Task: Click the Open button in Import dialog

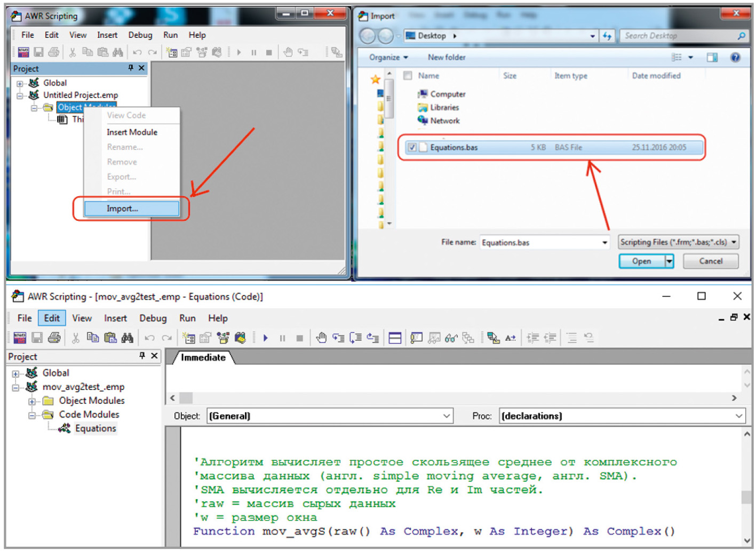Action: [x=642, y=261]
